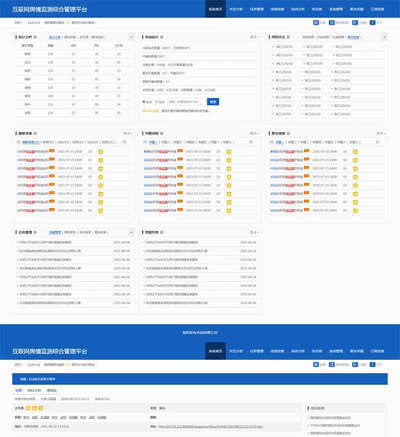Open the URL link in the bottom detail table

210,427
